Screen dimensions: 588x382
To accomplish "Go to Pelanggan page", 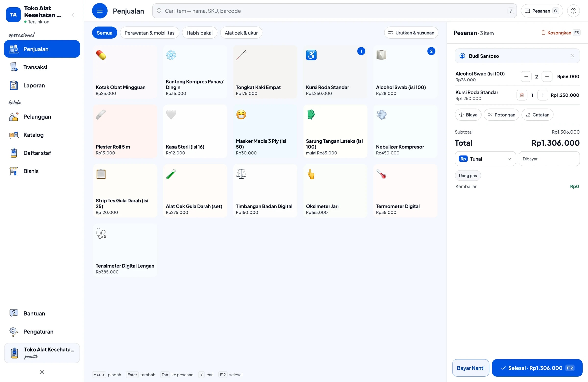I will (x=42, y=117).
